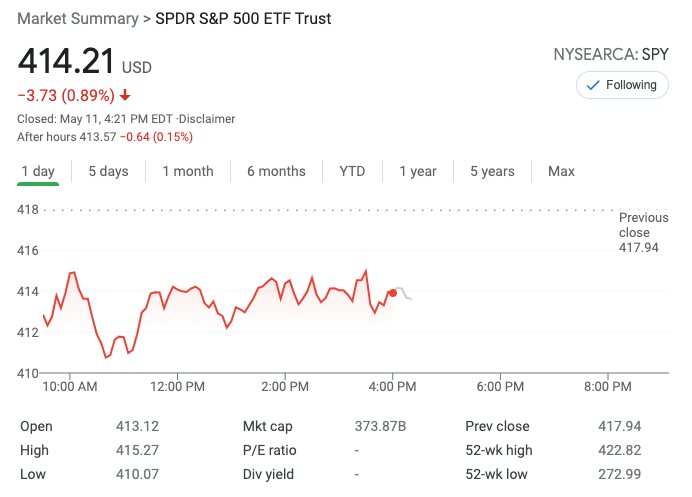Switch to the 1 month range
This screenshot has height=497, width=692.
[188, 171]
